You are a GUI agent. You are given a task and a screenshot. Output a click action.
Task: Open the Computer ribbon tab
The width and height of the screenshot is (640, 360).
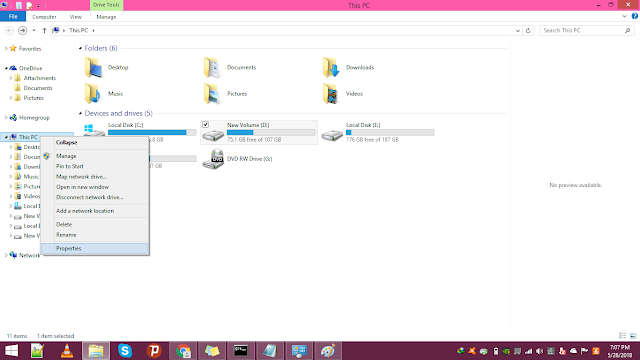[44, 17]
